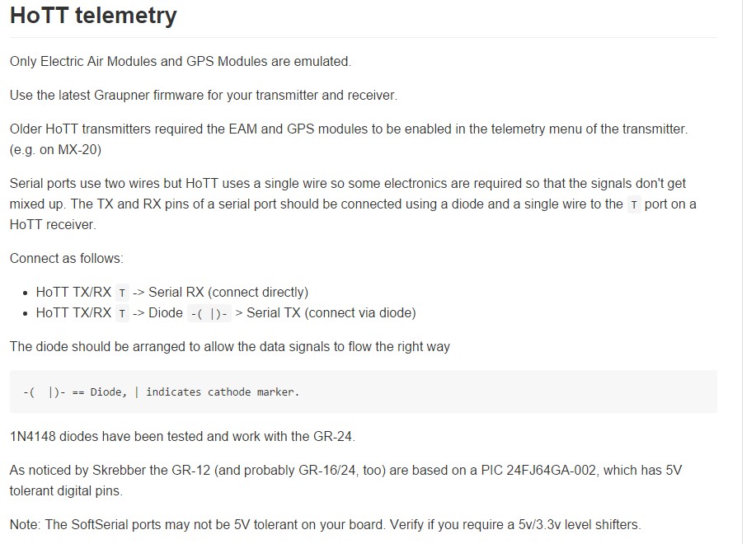Image resolution: width=756 pixels, height=544 pixels.
Task: Click the inline code T in the second bullet
Action: pos(122,313)
